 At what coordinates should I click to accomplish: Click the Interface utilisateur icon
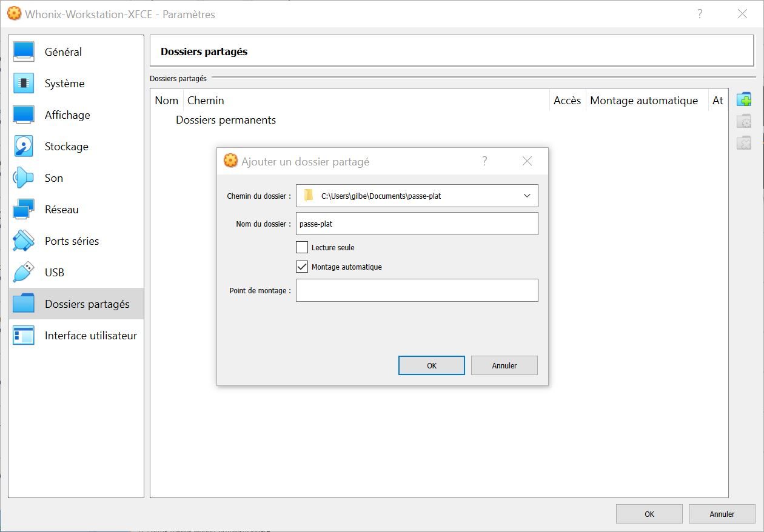(24, 336)
